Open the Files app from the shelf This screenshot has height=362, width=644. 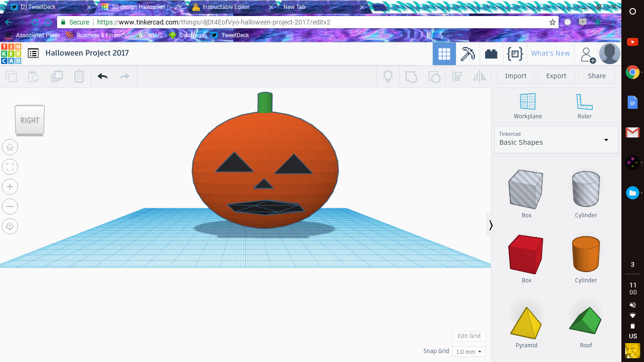coord(633,193)
